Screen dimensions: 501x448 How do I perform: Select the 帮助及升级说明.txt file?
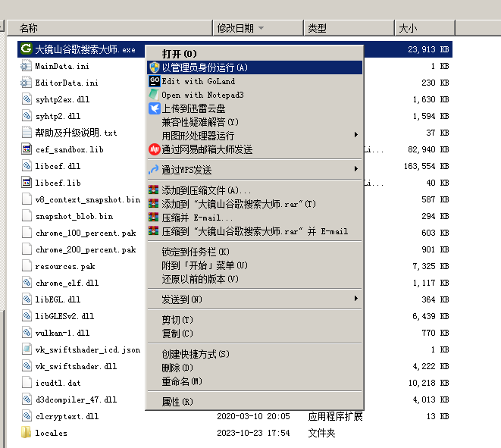tap(76, 133)
